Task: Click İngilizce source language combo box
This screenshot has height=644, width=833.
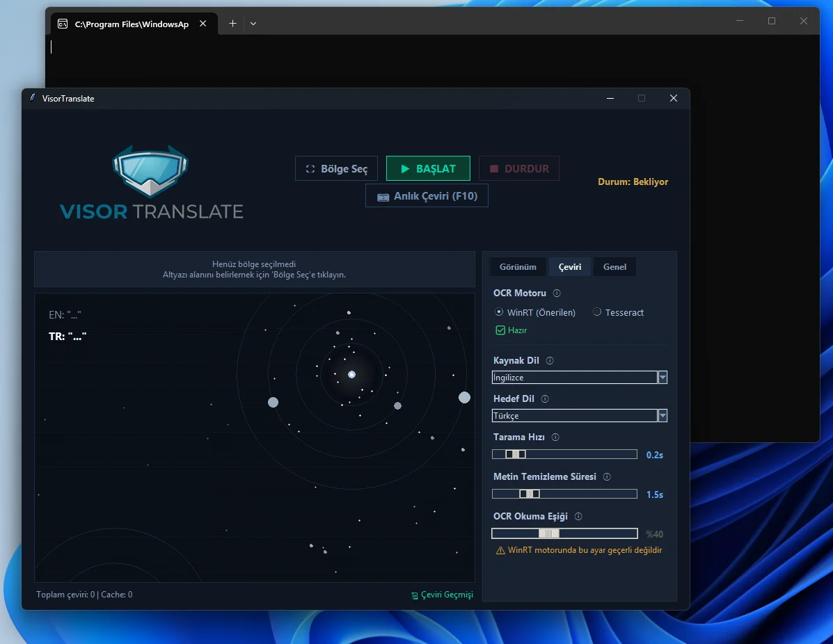Action: [x=575, y=378]
